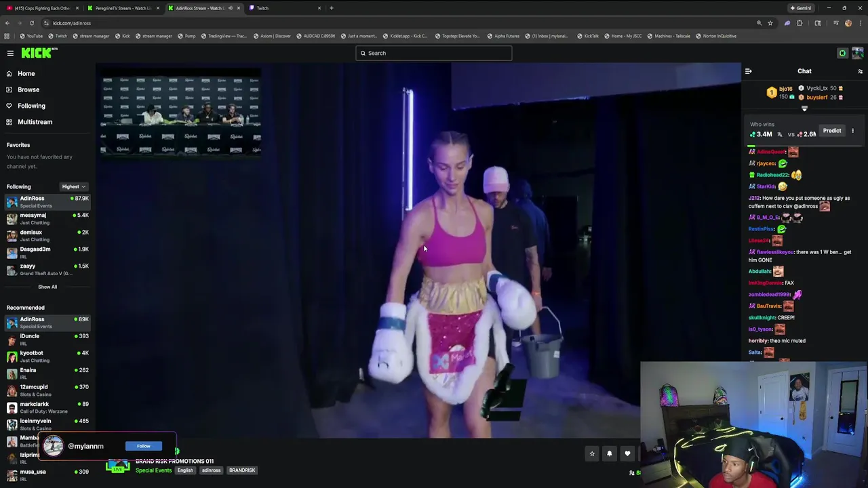Open musa_usa recommended channel
The width and height of the screenshot is (868, 488).
(47, 474)
